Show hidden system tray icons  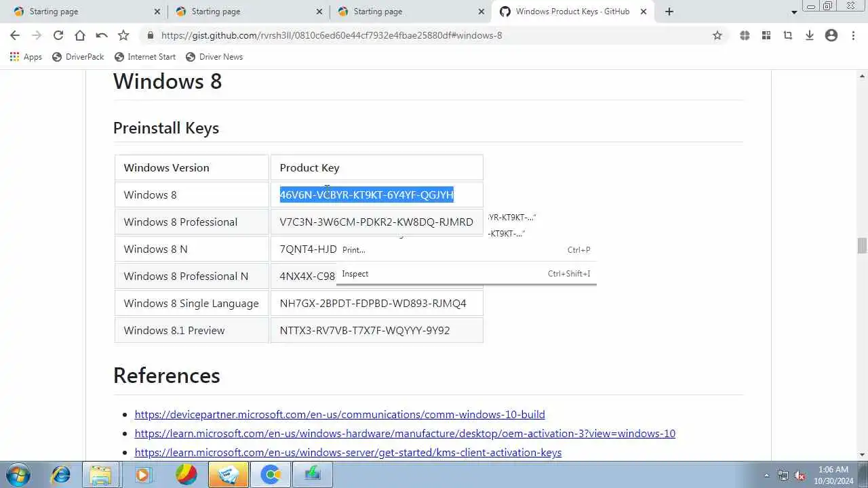click(x=767, y=475)
